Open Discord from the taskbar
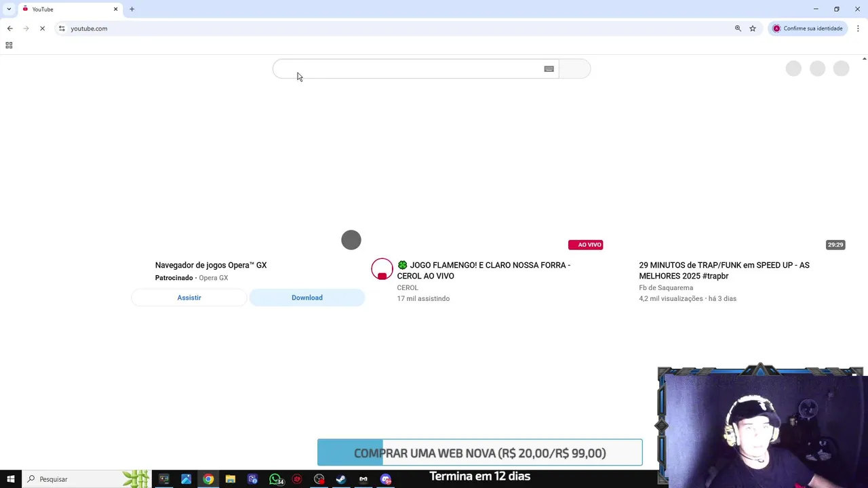The width and height of the screenshot is (868, 488). pos(386,479)
